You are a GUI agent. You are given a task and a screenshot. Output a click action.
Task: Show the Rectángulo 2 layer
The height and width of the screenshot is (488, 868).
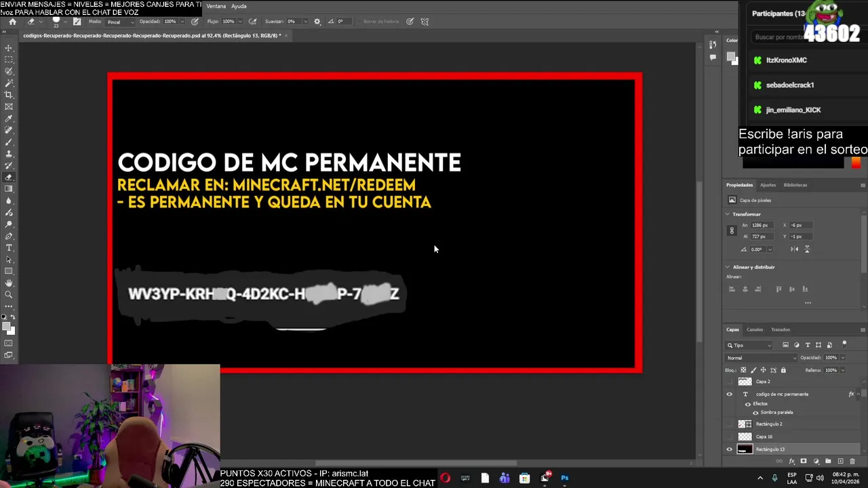click(x=730, y=424)
